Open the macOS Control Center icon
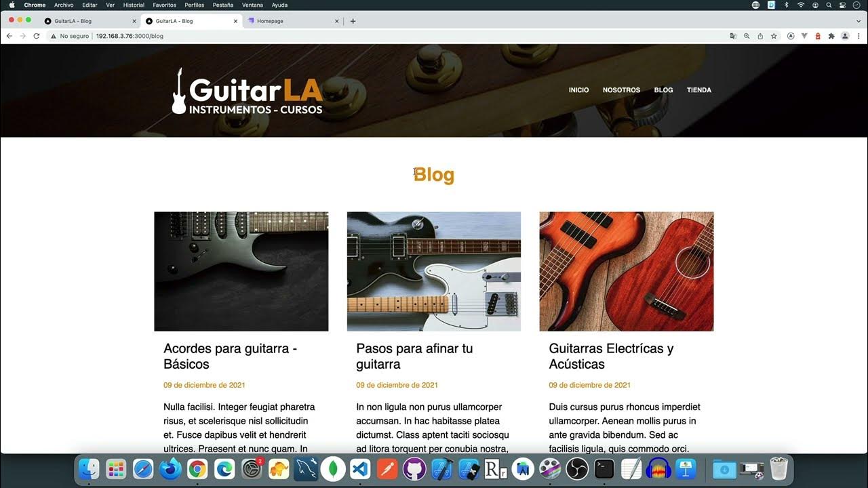Viewport: 868px width, 488px height. click(842, 5)
